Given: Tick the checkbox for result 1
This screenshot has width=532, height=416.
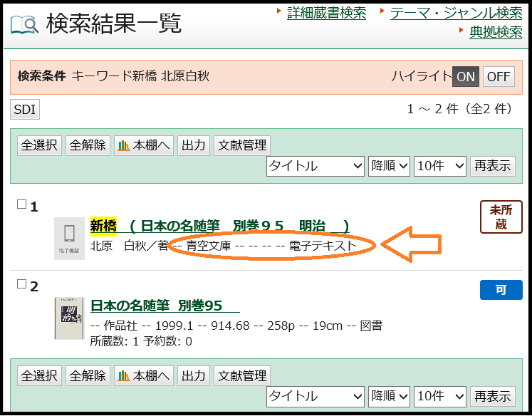Looking at the screenshot, I should point(21,204).
